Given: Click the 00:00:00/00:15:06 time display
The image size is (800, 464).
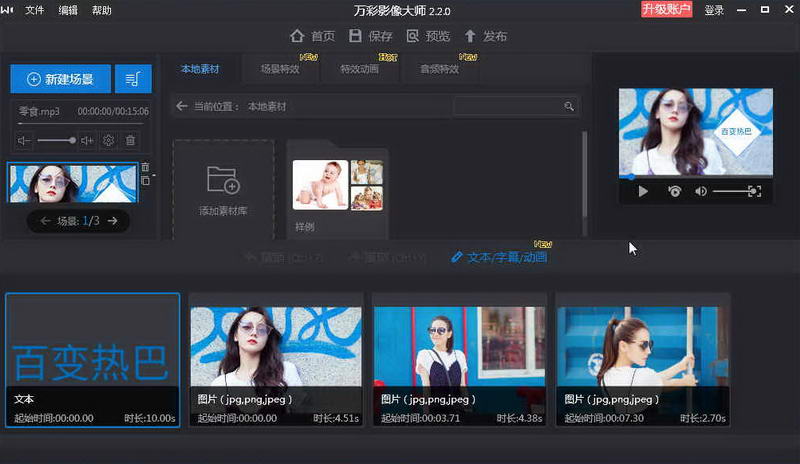Looking at the screenshot, I should 113,111.
